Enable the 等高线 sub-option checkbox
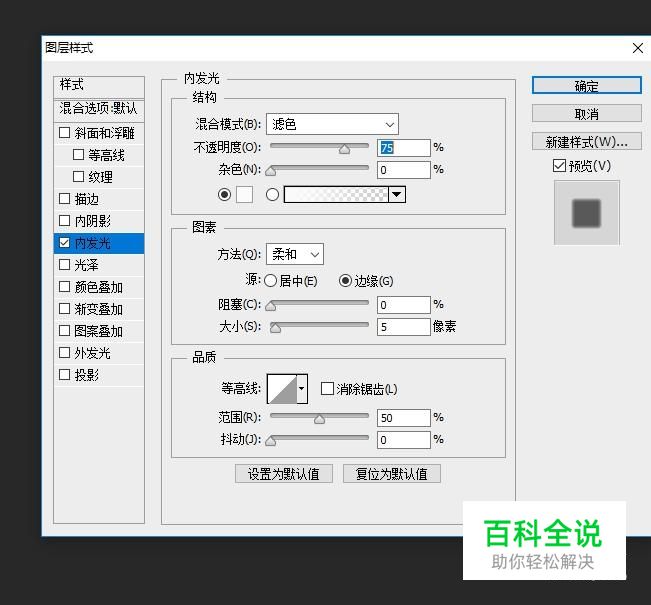The image size is (651, 605). tap(78, 155)
